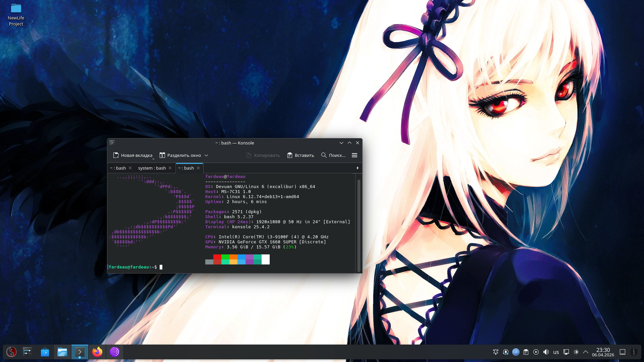Launch Firefox from the taskbar

[97, 352]
